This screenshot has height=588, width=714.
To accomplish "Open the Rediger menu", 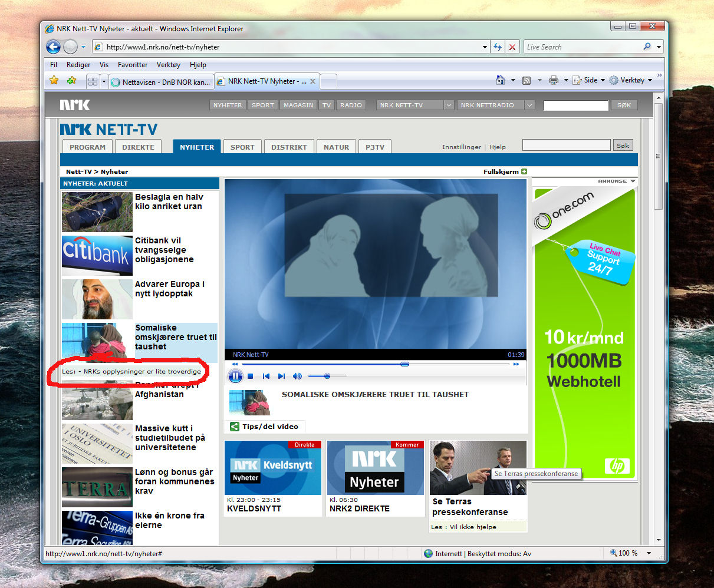I will (78, 65).
